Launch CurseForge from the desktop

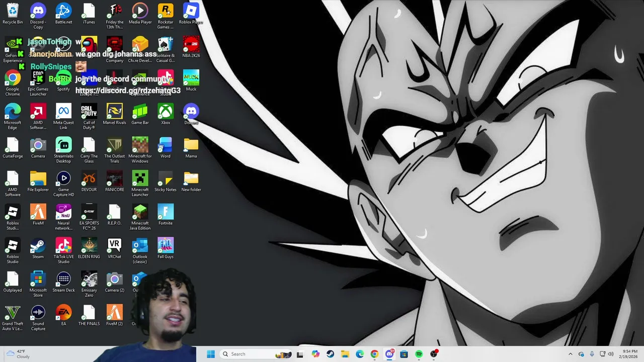[13, 148]
